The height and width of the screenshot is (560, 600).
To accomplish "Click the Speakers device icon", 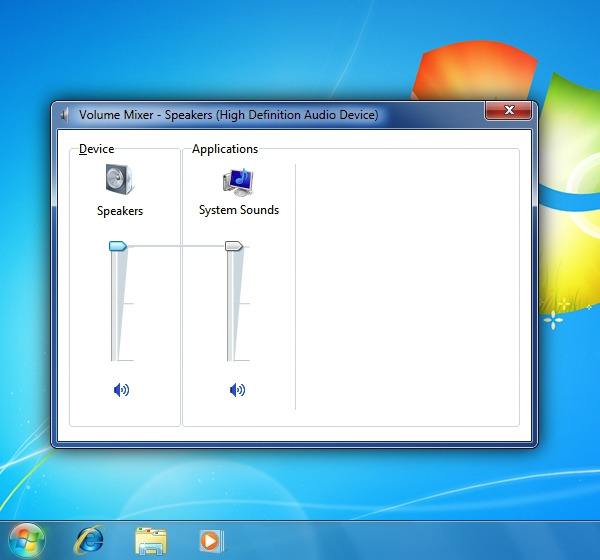I will [x=119, y=180].
